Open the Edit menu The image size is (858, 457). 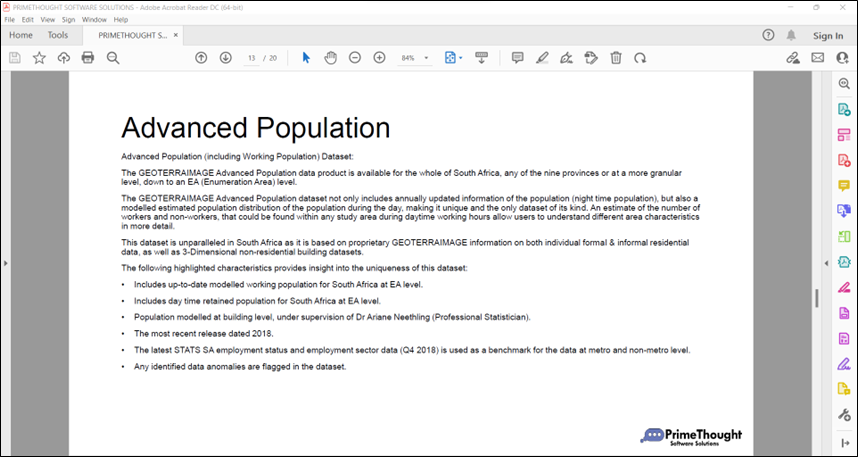tap(28, 20)
